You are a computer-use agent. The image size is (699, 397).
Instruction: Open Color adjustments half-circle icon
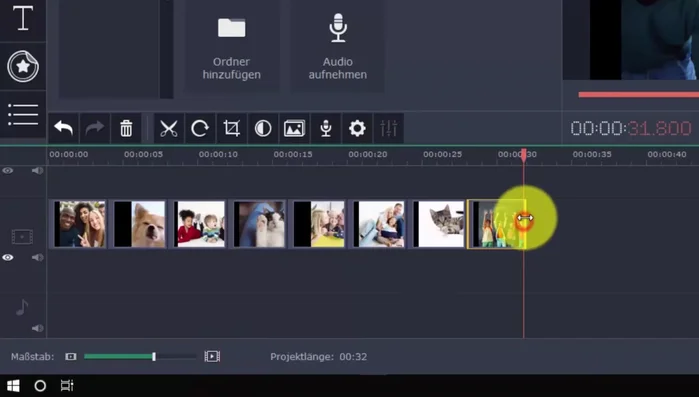click(263, 128)
